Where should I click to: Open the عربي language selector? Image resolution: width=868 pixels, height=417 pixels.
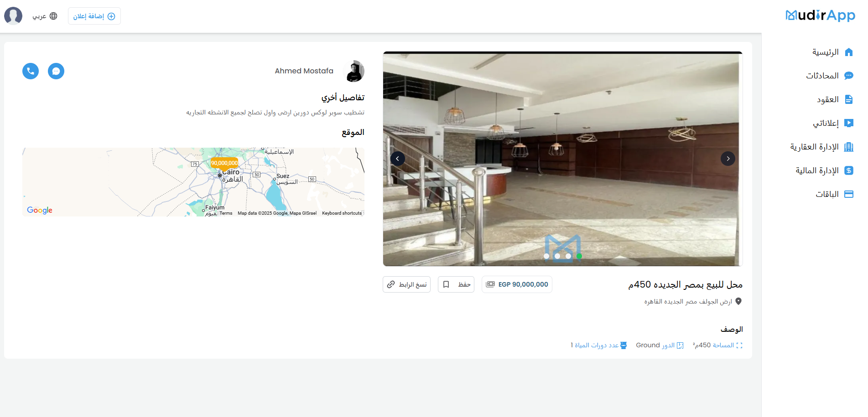point(45,16)
